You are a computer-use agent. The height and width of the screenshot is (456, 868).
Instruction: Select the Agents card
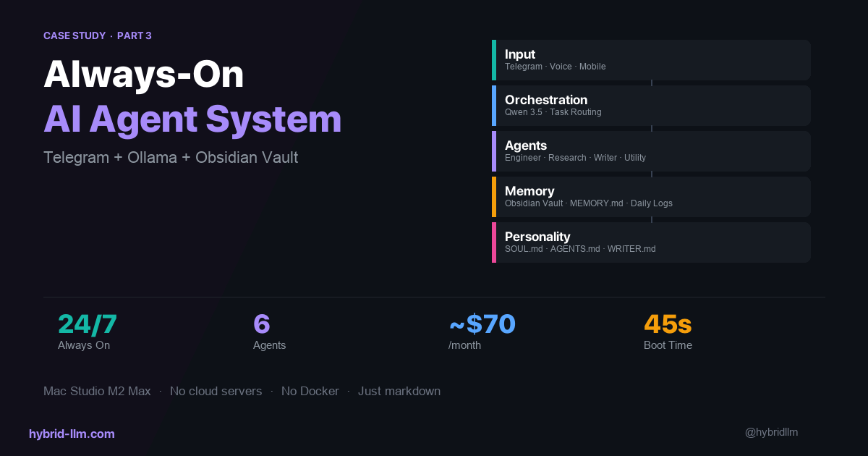pyautogui.click(x=651, y=151)
